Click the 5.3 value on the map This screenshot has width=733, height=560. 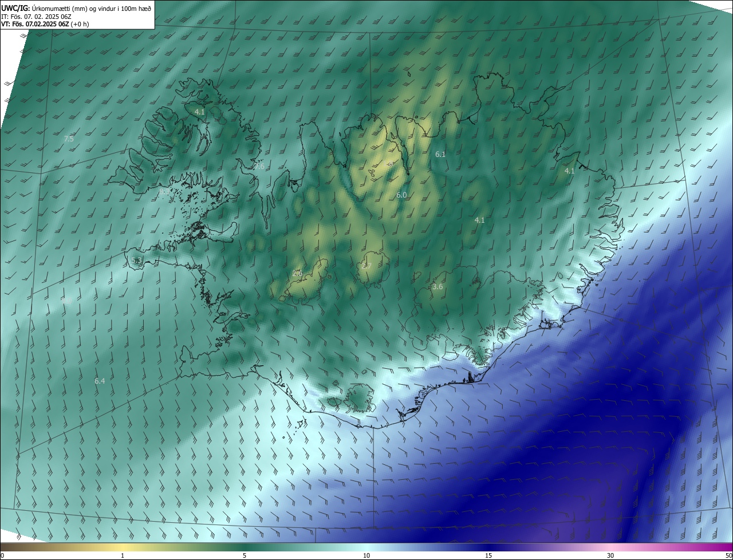coord(136,261)
